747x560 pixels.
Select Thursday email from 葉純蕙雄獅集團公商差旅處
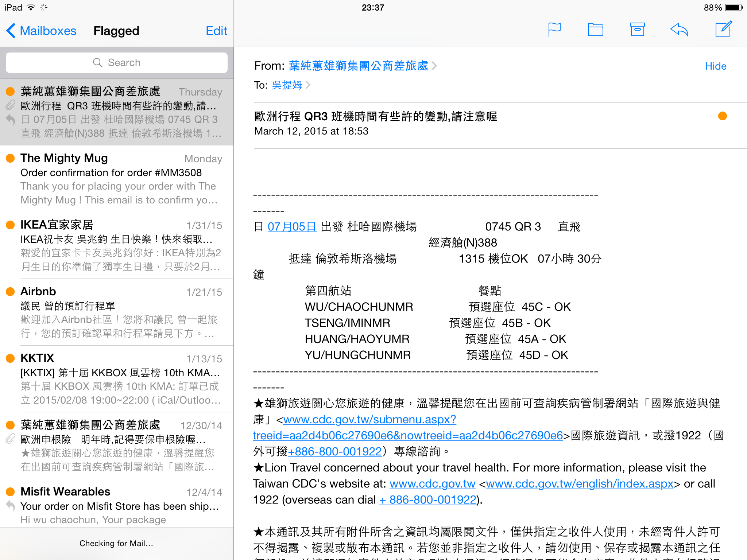117,112
